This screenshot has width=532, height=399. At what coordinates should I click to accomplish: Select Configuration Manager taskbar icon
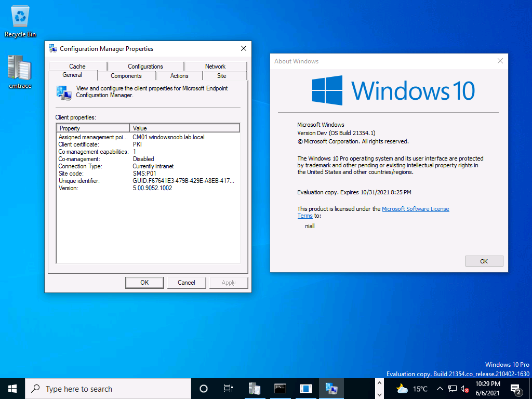point(331,389)
